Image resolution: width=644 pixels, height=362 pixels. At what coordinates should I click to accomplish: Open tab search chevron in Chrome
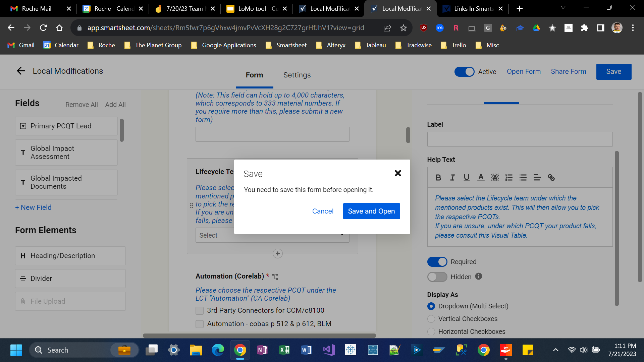point(563,7)
